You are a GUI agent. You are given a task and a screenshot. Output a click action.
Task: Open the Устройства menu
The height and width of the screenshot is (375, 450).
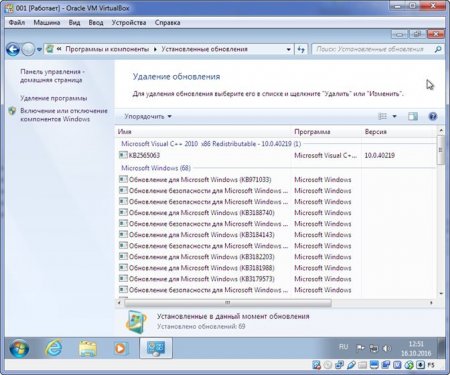tap(129, 23)
